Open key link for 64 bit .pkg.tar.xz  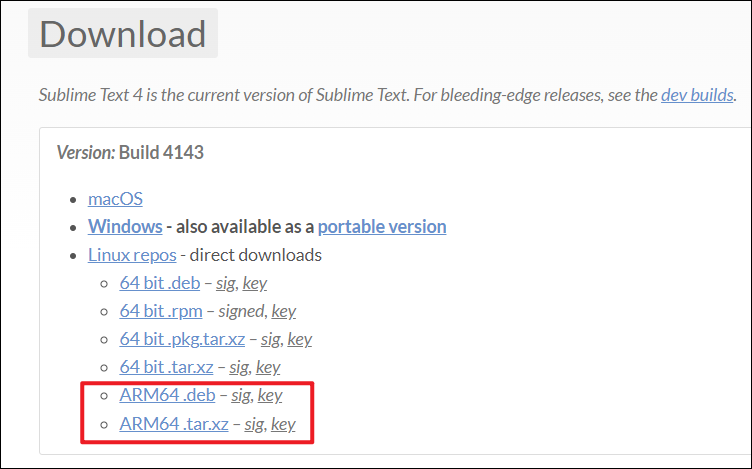[299, 340]
